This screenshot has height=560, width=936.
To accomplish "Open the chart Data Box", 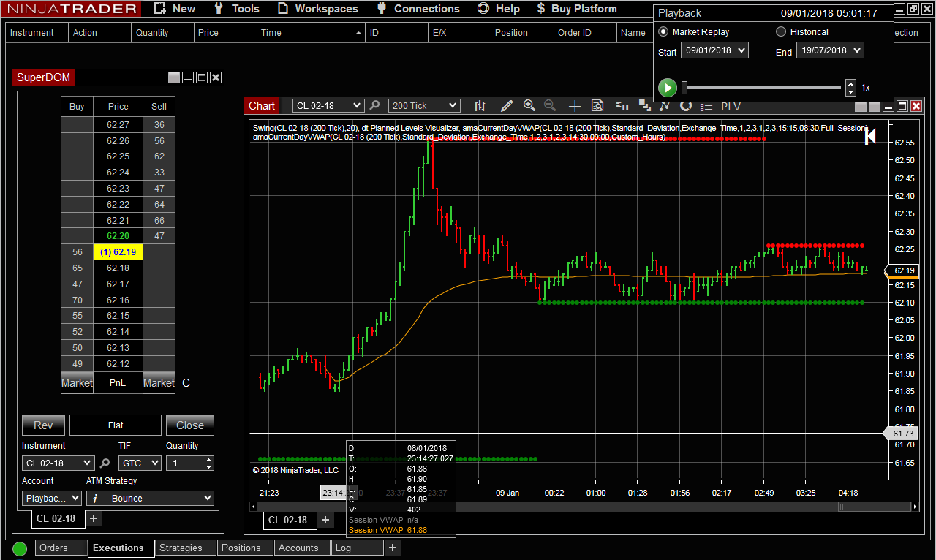I will pos(597,106).
